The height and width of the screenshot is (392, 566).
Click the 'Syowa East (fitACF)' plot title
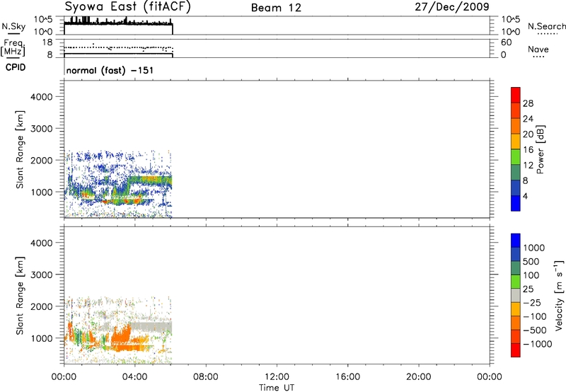(x=127, y=7)
